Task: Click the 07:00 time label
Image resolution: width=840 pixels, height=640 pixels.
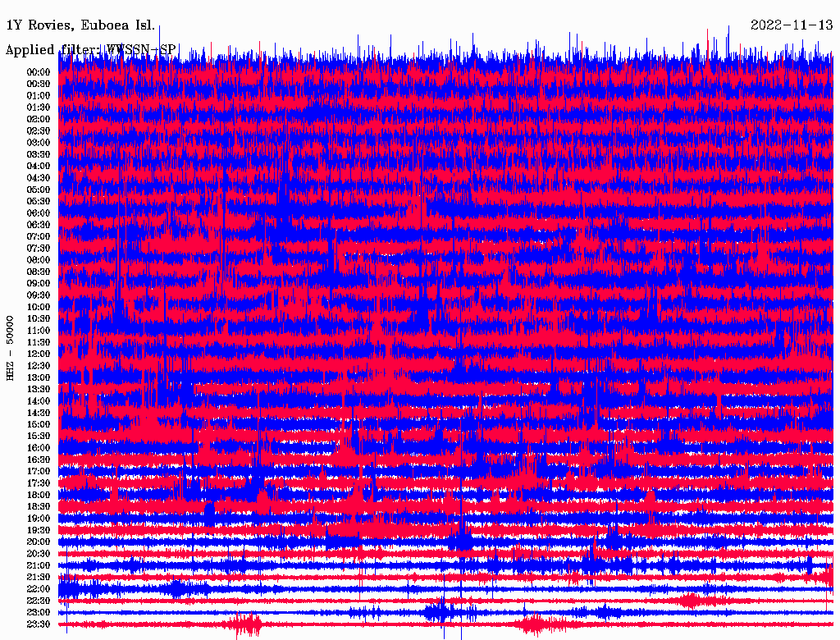Action: (39, 236)
